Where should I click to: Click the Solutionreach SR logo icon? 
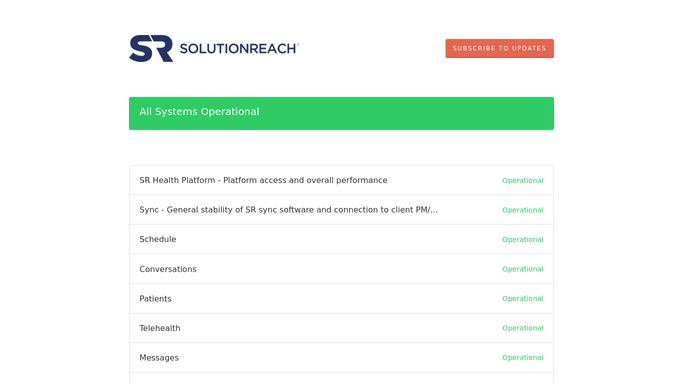(151, 48)
